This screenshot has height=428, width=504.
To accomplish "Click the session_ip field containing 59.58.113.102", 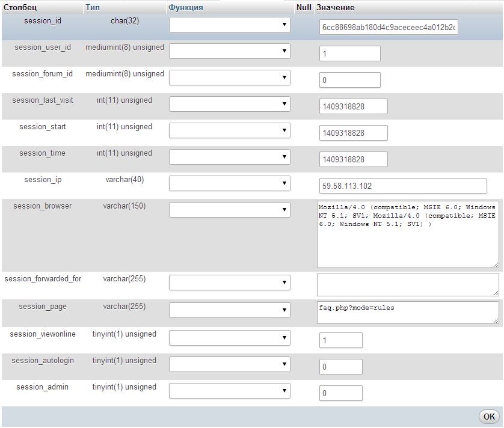I will [x=402, y=186].
